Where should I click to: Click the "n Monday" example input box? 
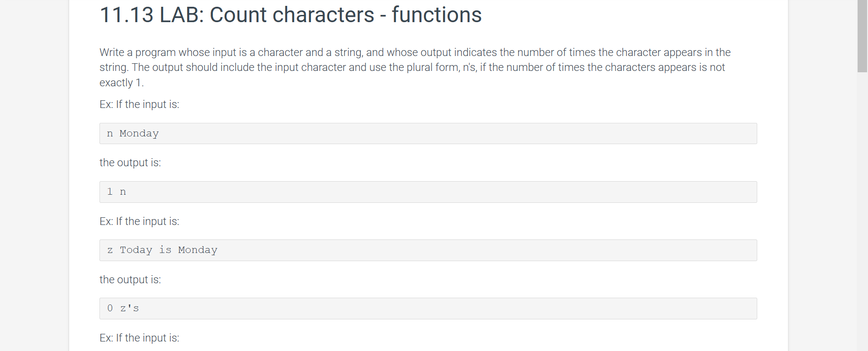(428, 134)
